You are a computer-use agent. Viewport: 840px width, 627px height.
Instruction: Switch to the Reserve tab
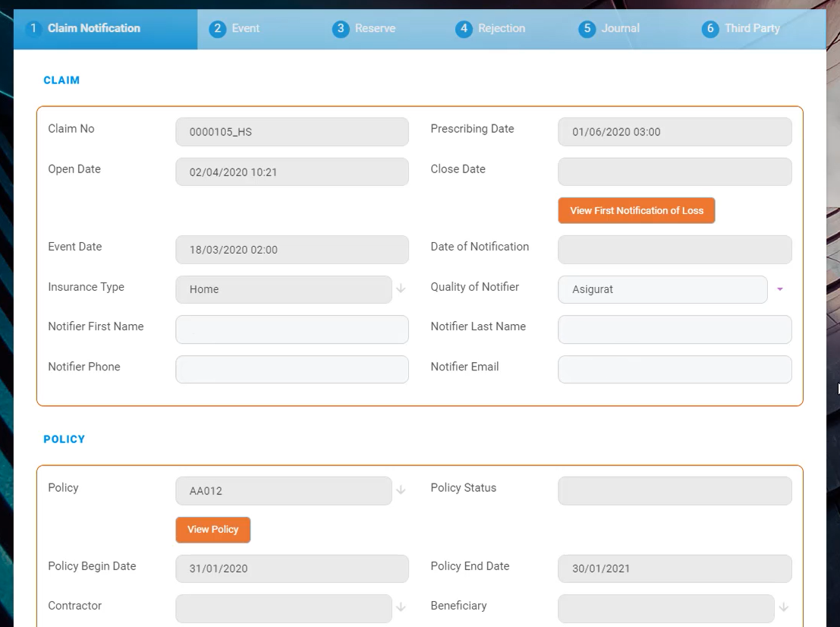(365, 29)
